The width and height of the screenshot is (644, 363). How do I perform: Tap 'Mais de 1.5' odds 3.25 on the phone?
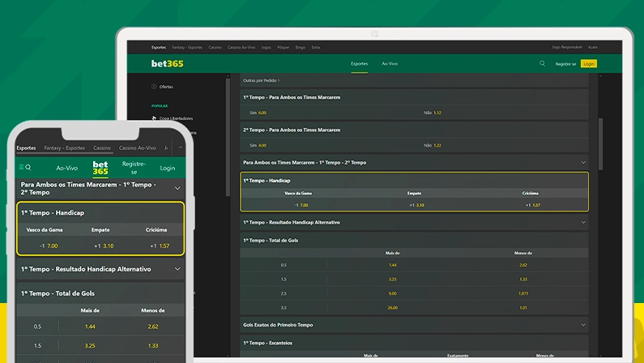pos(90,346)
